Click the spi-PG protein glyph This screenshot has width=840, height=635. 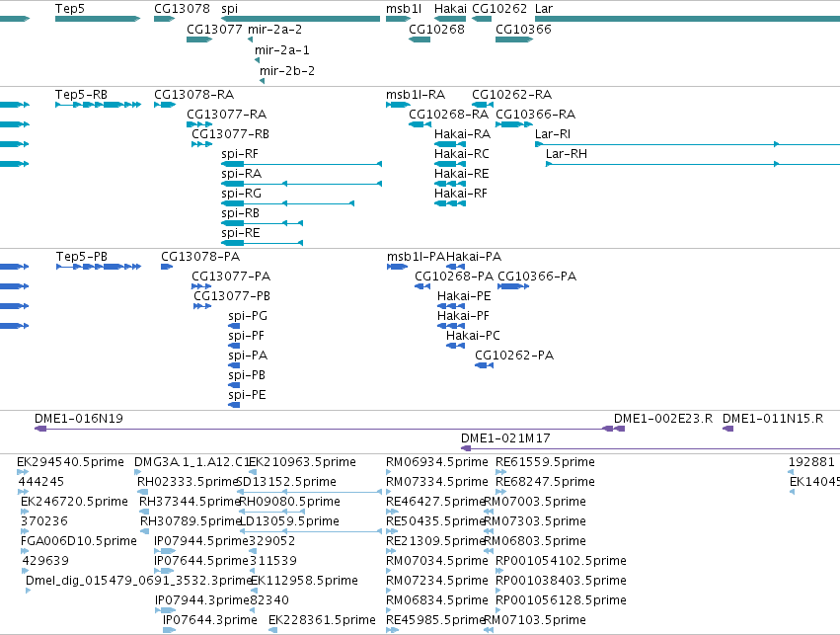pos(234,326)
